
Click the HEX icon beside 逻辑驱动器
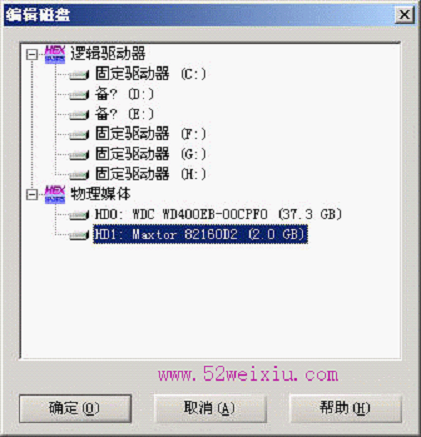coord(55,54)
